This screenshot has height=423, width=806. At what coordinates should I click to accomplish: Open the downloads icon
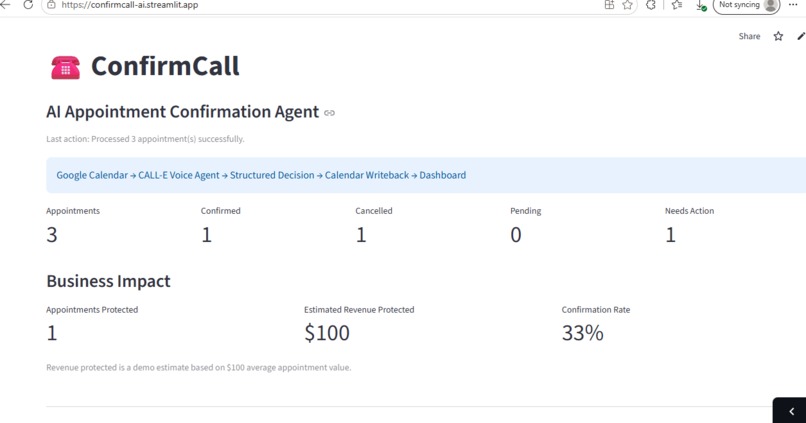click(701, 5)
